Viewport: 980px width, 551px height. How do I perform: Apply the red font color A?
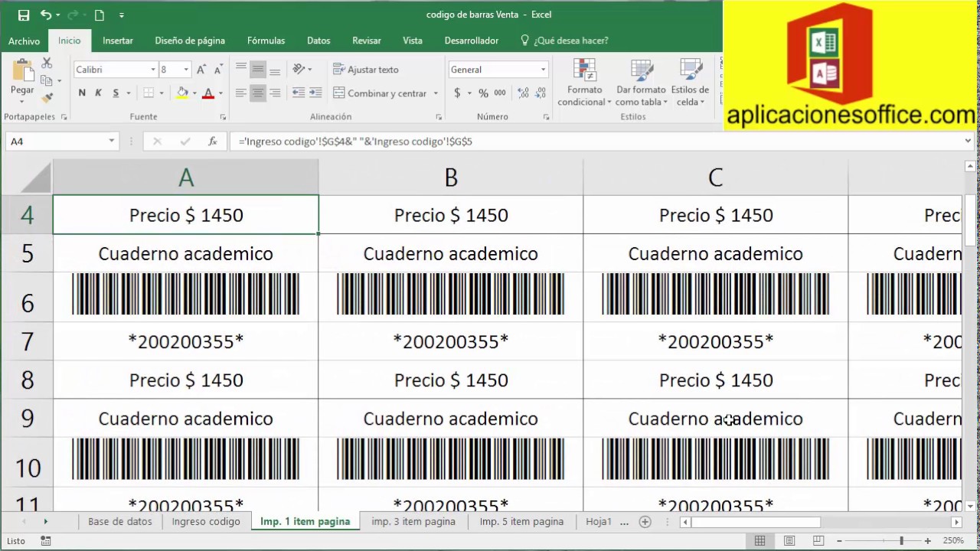(x=207, y=93)
